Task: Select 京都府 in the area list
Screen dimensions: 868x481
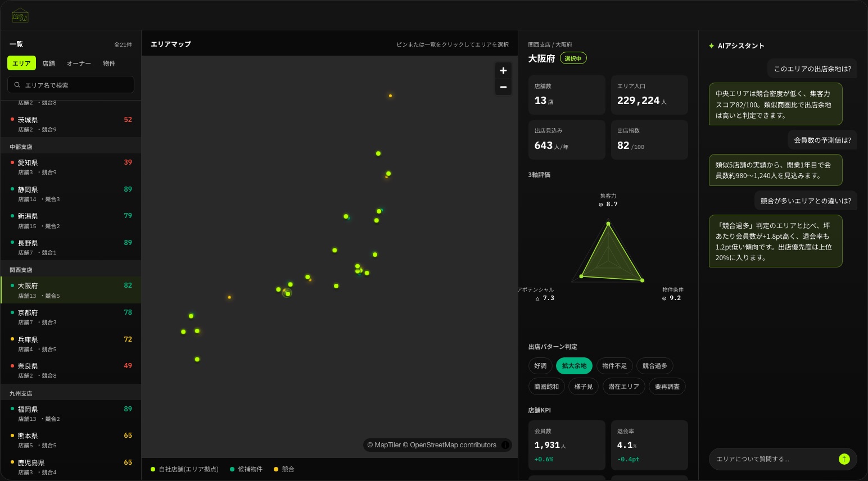Action: 71,317
